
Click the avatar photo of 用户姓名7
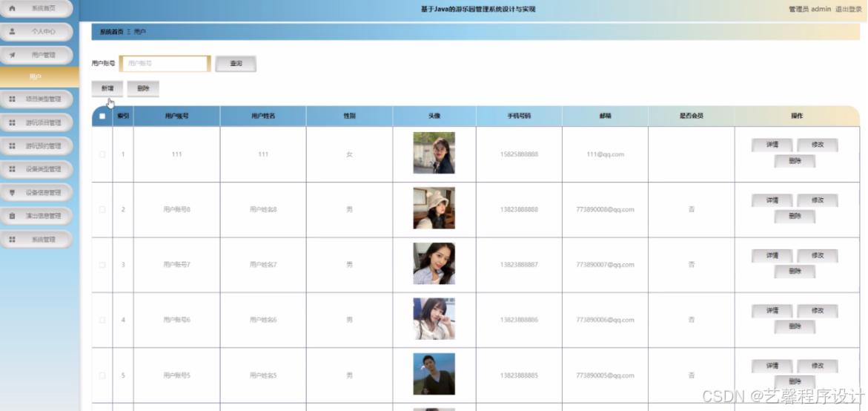click(x=434, y=263)
